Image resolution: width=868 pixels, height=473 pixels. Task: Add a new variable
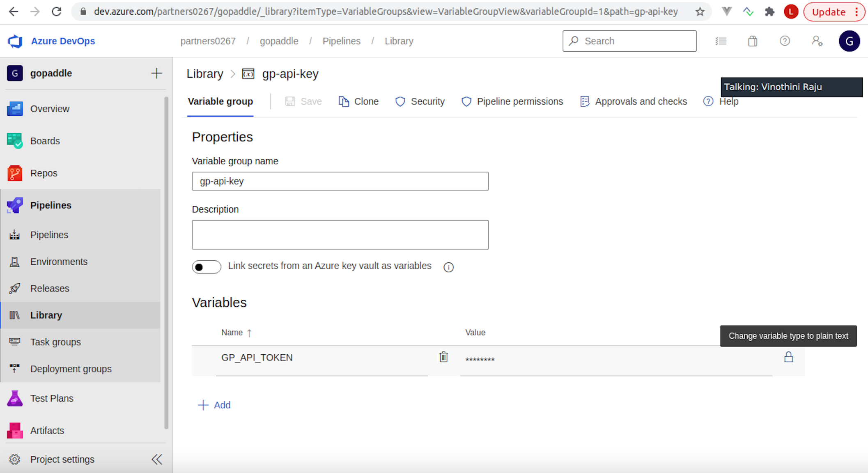pos(214,405)
